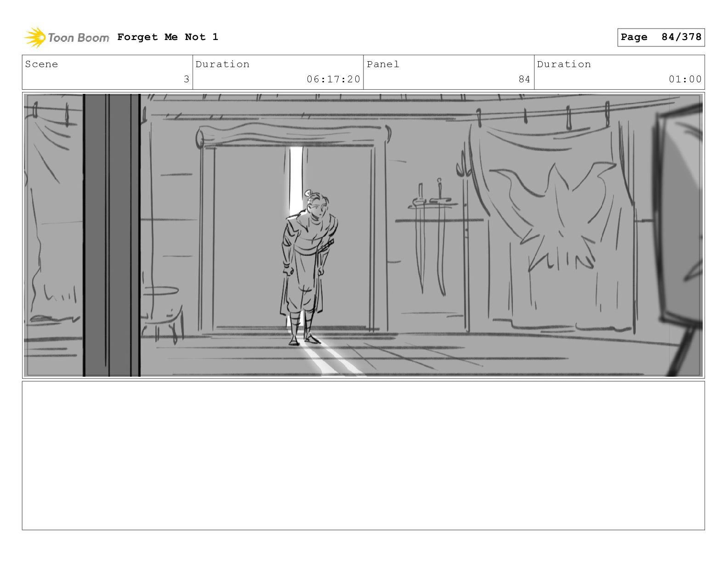
Task: Click the 'Page 84/378' indicator box
Action: point(661,37)
